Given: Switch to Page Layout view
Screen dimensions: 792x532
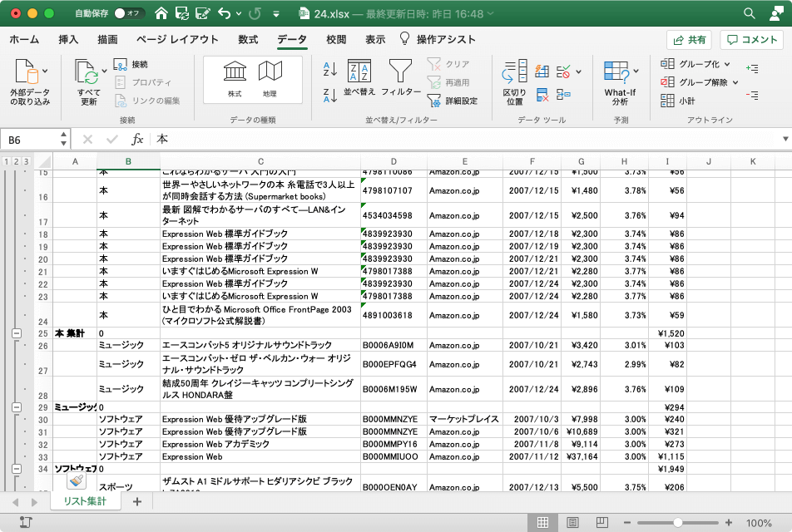Looking at the screenshot, I should pos(572,523).
